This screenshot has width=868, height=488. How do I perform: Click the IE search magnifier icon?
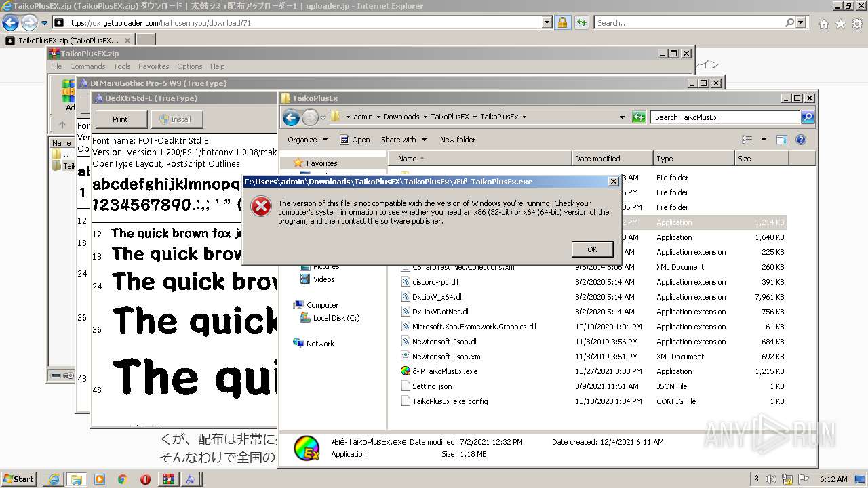point(790,23)
